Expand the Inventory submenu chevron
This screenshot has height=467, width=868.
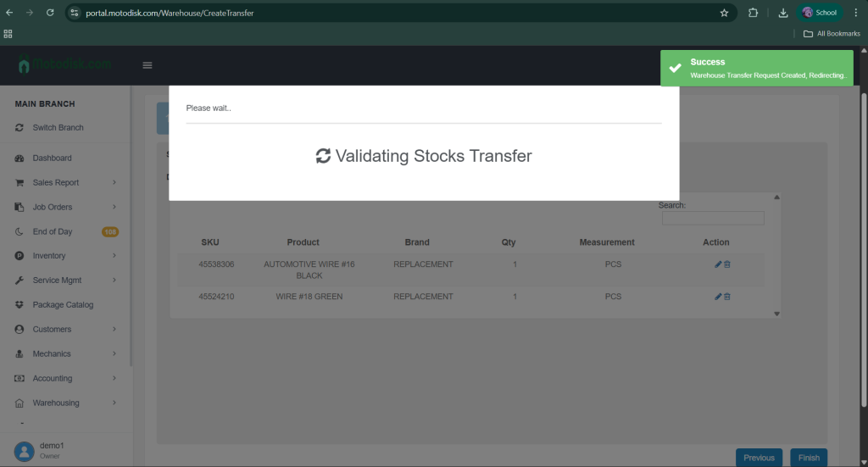[114, 256]
